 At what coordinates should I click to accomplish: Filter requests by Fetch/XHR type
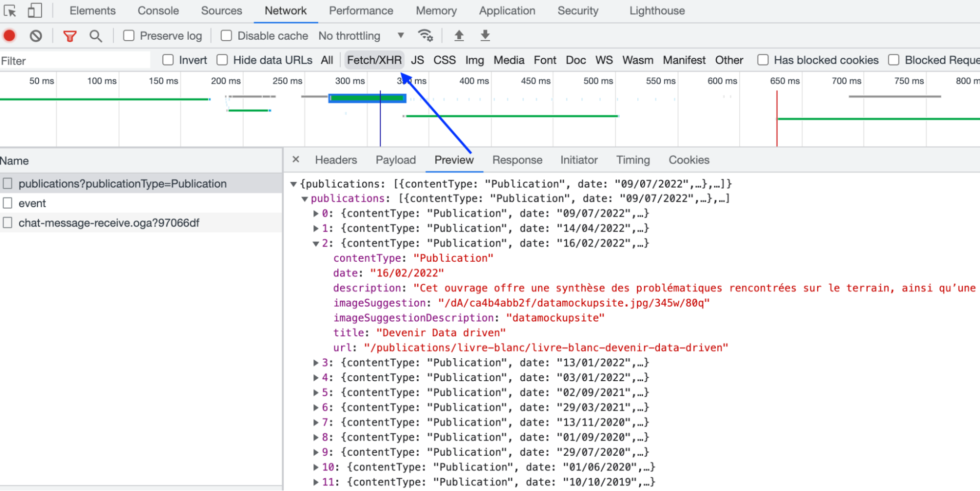pyautogui.click(x=374, y=60)
